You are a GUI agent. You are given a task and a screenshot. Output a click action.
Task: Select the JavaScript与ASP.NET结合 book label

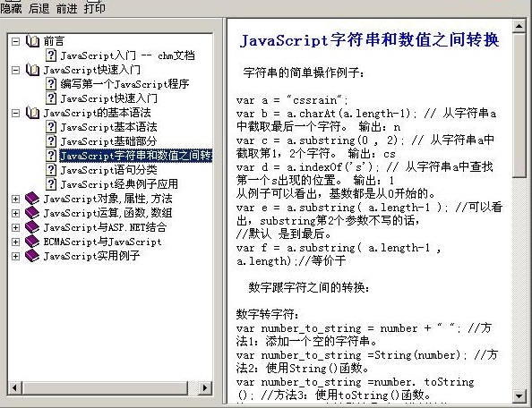pyautogui.click(x=105, y=227)
